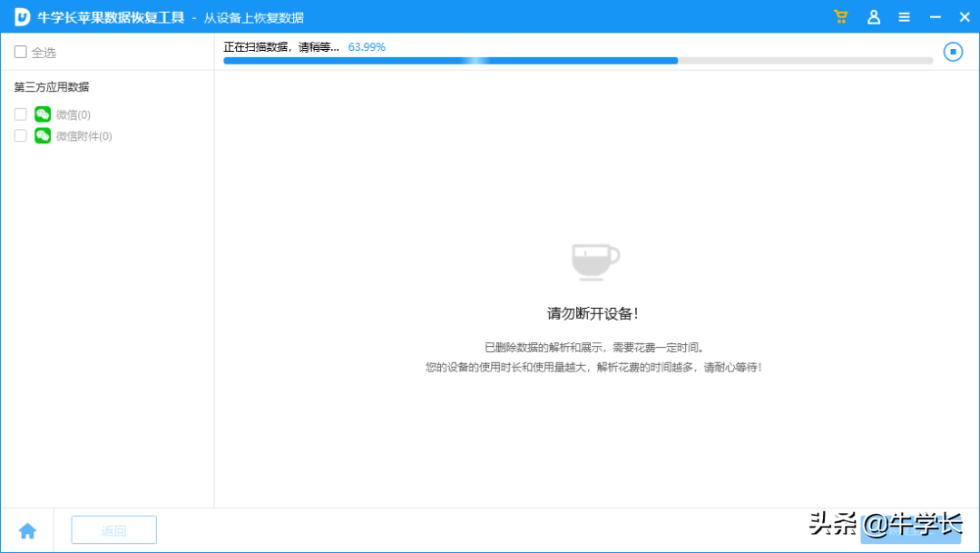Click the WeChat icon beside 微信附件(0)
The height and width of the screenshot is (553, 980).
point(42,135)
